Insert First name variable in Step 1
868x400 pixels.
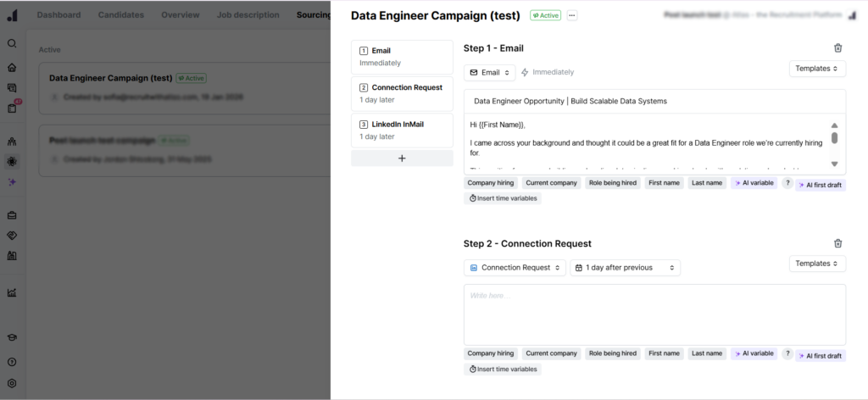(664, 183)
